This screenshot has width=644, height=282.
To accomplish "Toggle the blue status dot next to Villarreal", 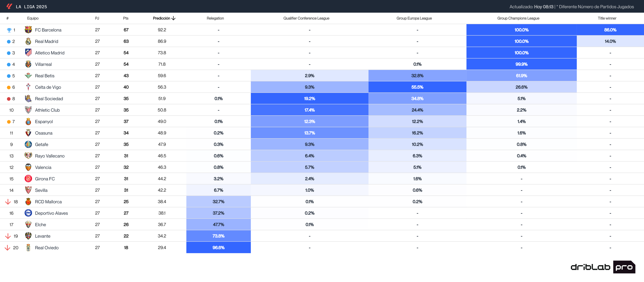I will point(9,64).
